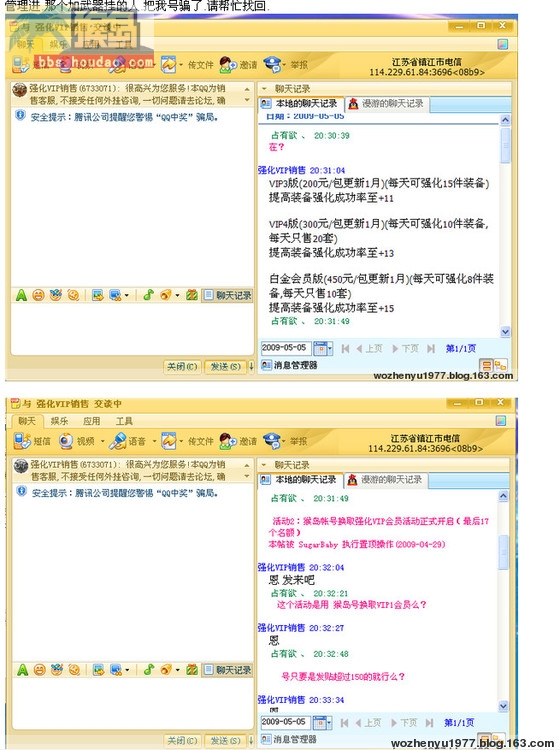Click the send picture icon in the top window

point(98,295)
